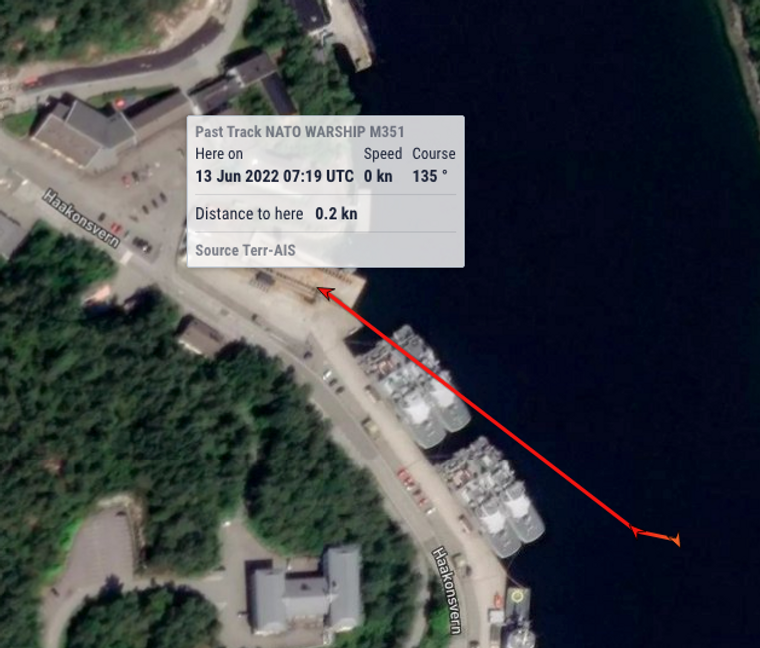
Task: Select the short orange track segment
Action: [x=655, y=536]
